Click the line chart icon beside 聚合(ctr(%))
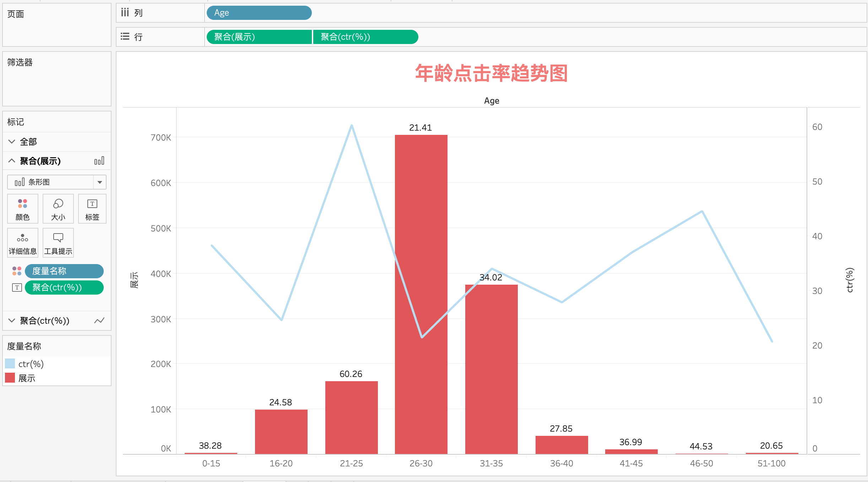This screenshot has width=868, height=482. coord(99,321)
